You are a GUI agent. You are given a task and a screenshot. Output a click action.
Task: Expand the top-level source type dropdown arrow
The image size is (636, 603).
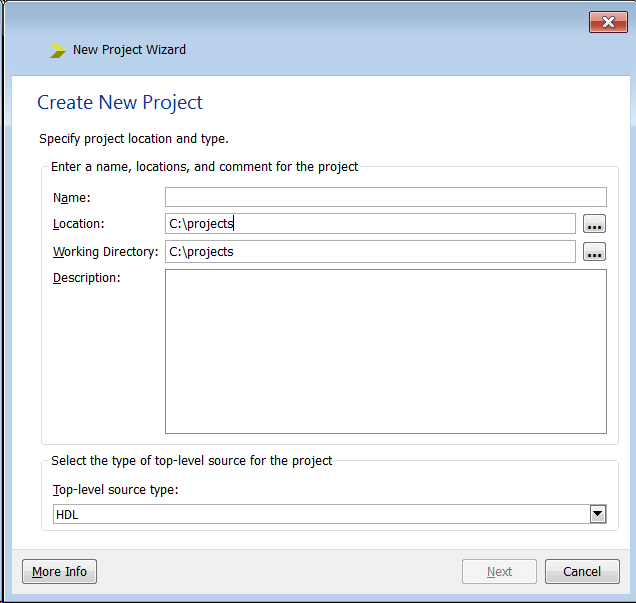(598, 514)
